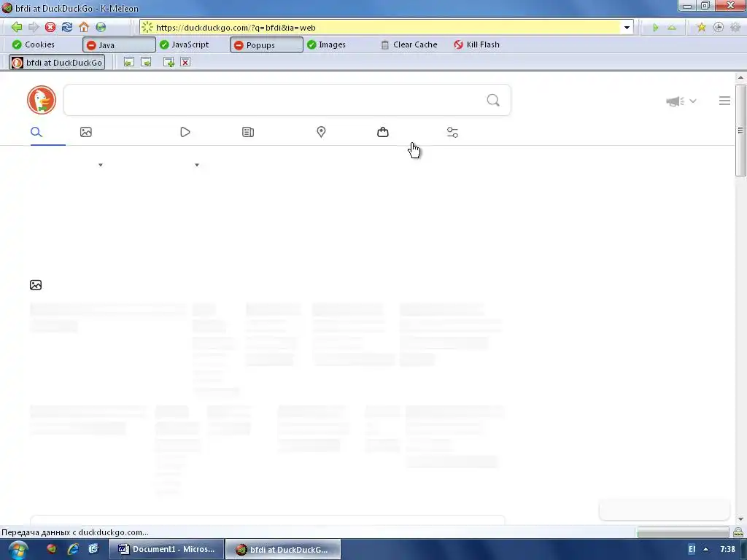Image resolution: width=747 pixels, height=560 pixels.
Task: Switch to the previous tab icon
Action: click(128, 63)
